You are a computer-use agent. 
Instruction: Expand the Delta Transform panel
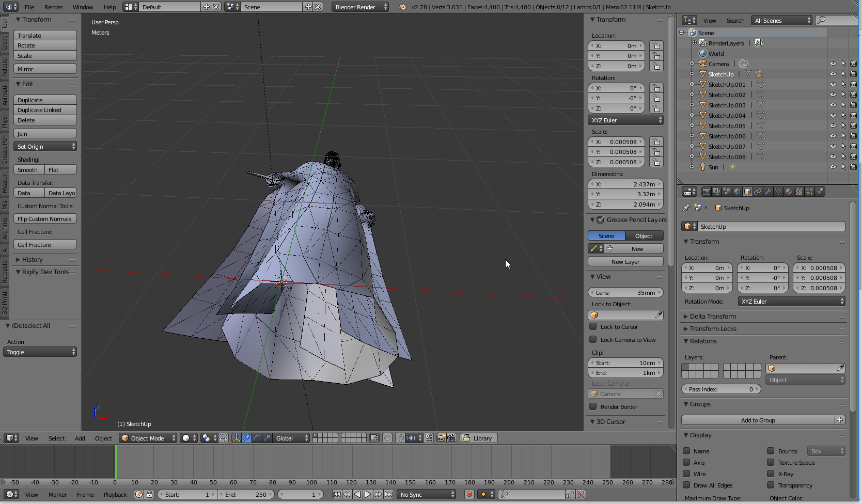coord(713,316)
